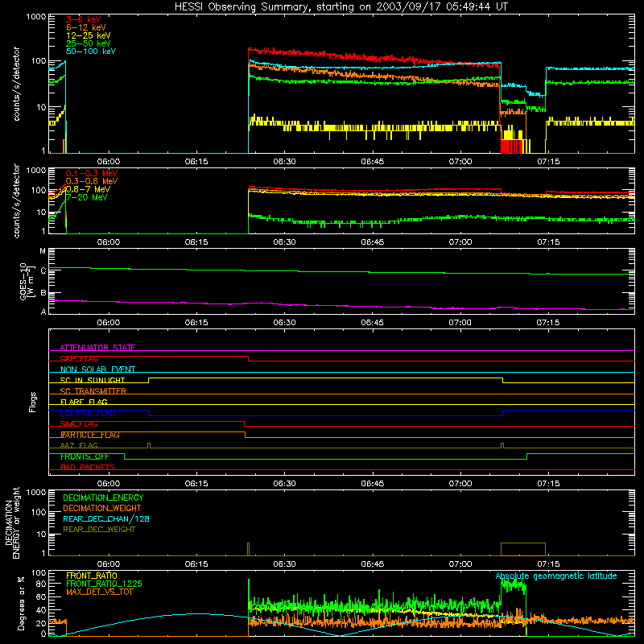644x644 pixels.
Task: Select the SAA_FLAG label
Action: [79, 424]
